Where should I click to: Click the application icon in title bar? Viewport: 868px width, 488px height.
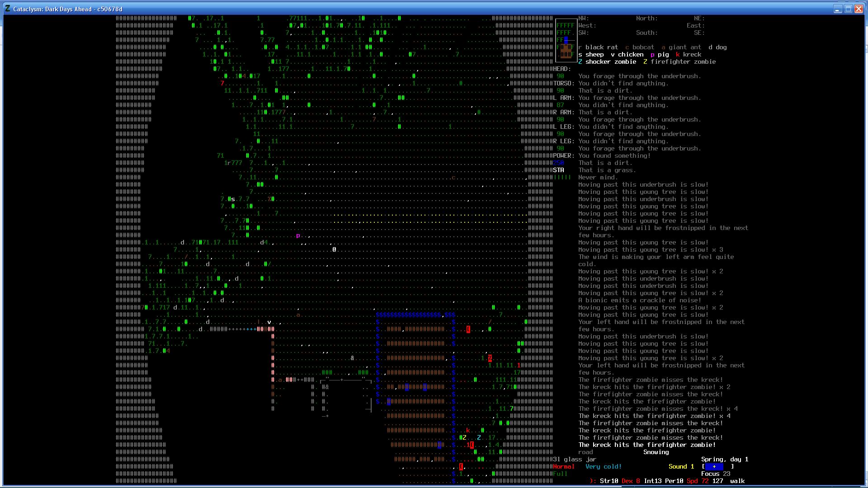[8, 9]
